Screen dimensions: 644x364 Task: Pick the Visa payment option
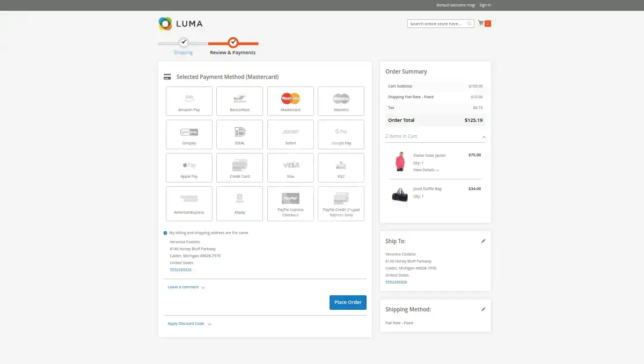(x=290, y=168)
